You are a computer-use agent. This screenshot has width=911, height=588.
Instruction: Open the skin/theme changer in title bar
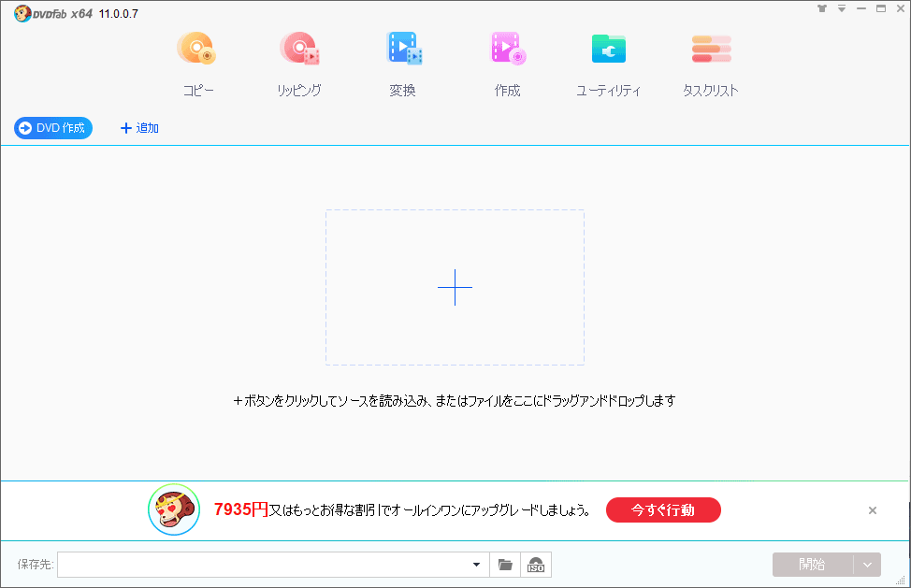823,8
